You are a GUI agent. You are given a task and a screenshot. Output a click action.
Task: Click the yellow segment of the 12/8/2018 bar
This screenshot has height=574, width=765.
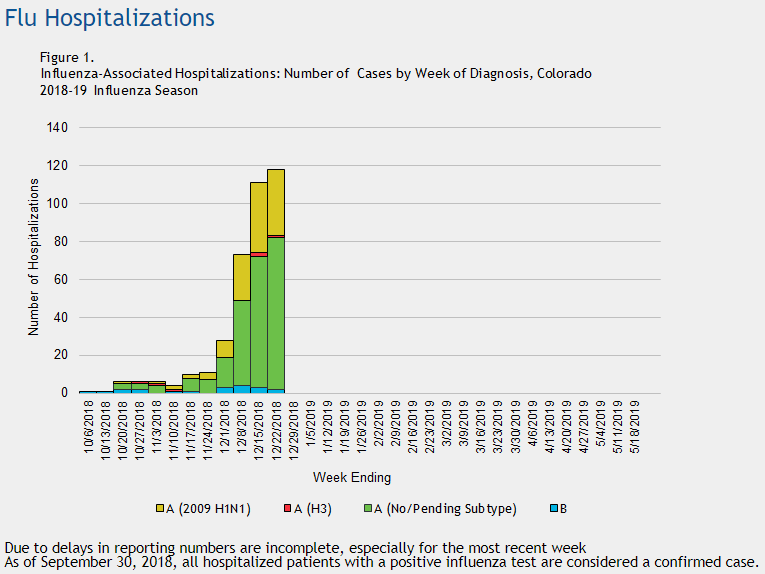point(241,276)
